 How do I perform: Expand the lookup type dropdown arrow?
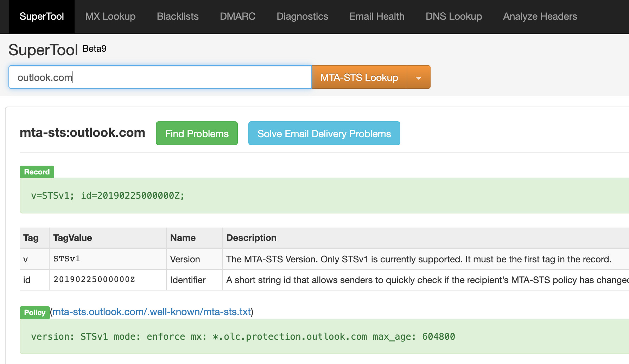(x=419, y=77)
